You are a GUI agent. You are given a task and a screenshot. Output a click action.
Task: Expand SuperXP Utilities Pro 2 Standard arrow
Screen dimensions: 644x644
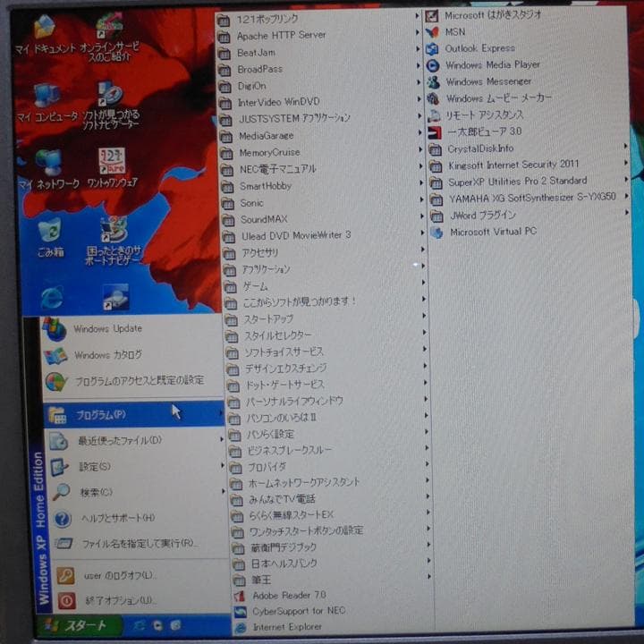[626, 180]
